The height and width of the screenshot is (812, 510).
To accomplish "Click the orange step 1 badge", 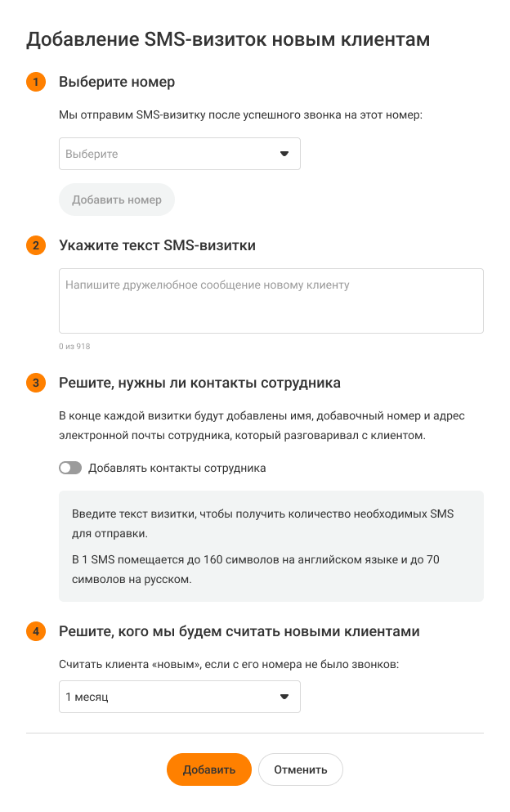I will (x=36, y=82).
